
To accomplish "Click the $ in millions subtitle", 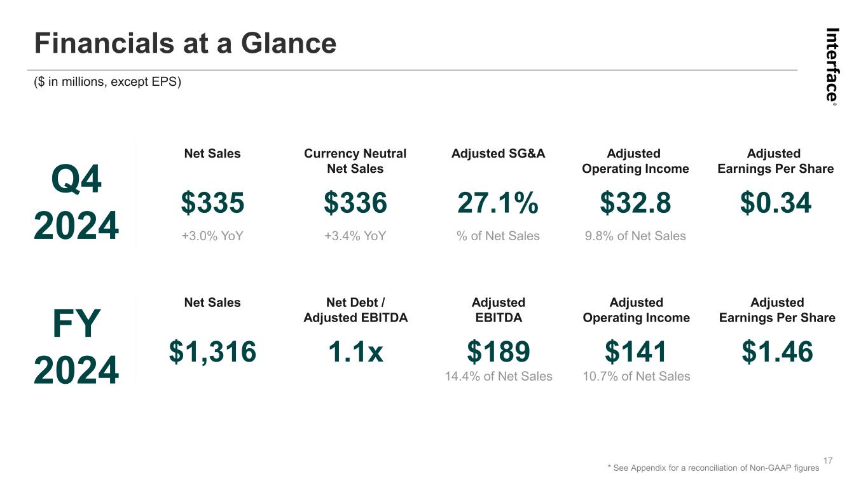I will [x=107, y=82].
